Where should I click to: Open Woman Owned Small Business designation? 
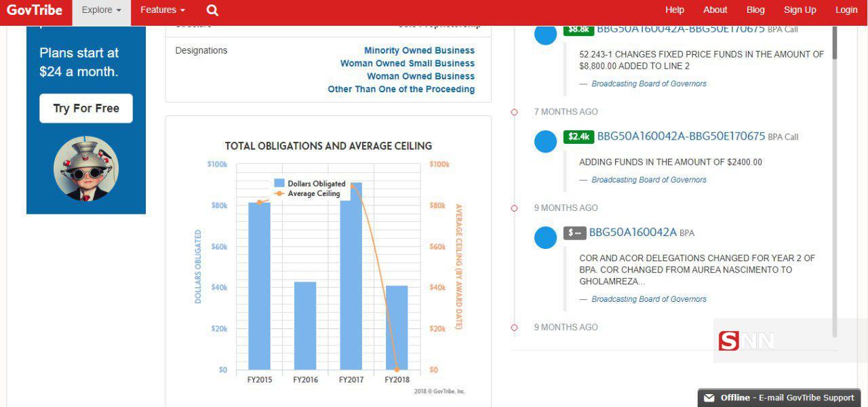point(408,63)
